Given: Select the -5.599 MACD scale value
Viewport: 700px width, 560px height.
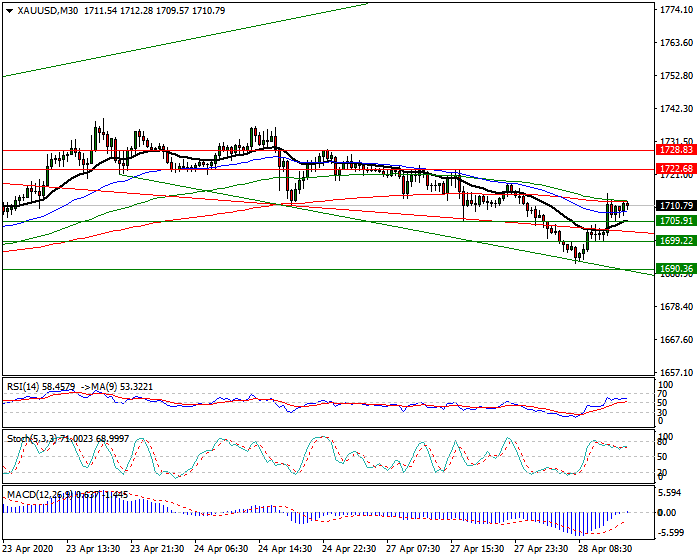Looking at the screenshot, I should point(670,532).
